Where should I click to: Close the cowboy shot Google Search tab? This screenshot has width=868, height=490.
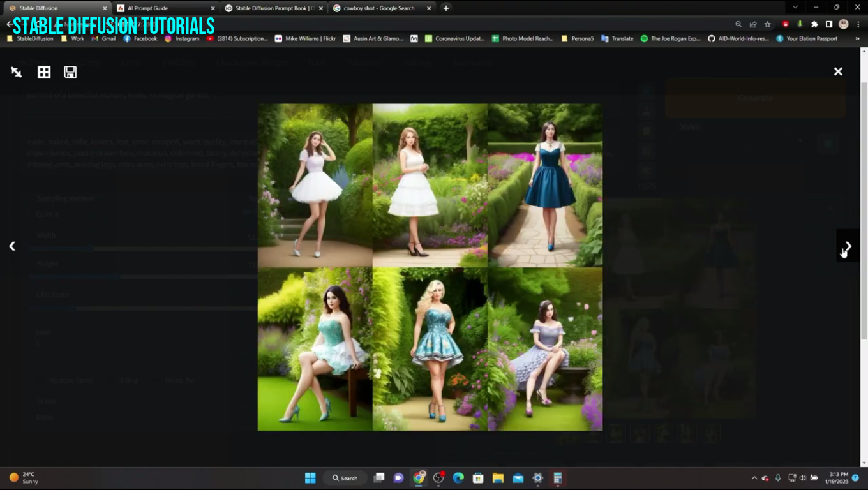tap(429, 8)
